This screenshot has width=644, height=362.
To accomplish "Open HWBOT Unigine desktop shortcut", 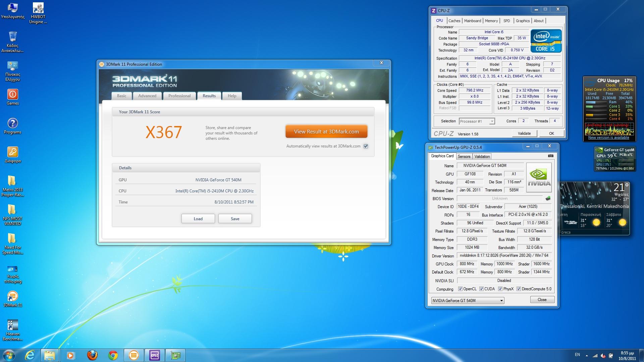I will coord(38,13).
